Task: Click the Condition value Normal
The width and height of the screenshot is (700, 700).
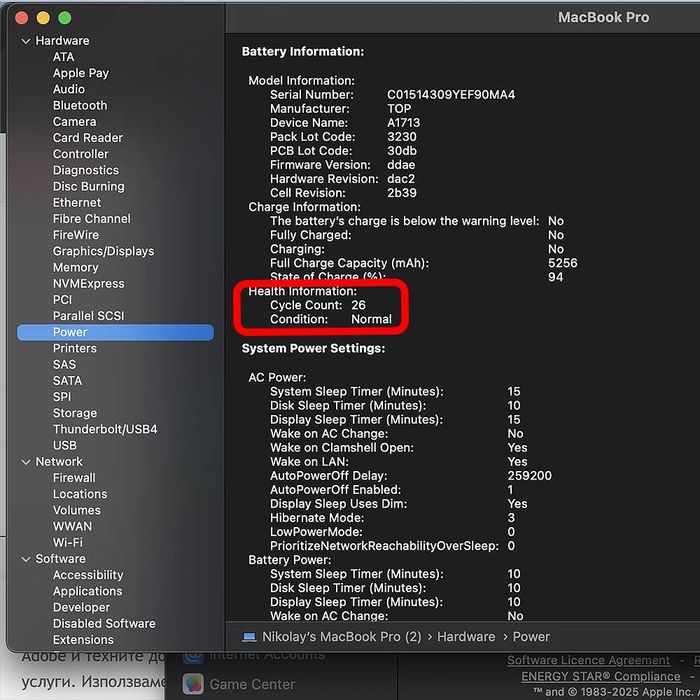Action: 371,320
